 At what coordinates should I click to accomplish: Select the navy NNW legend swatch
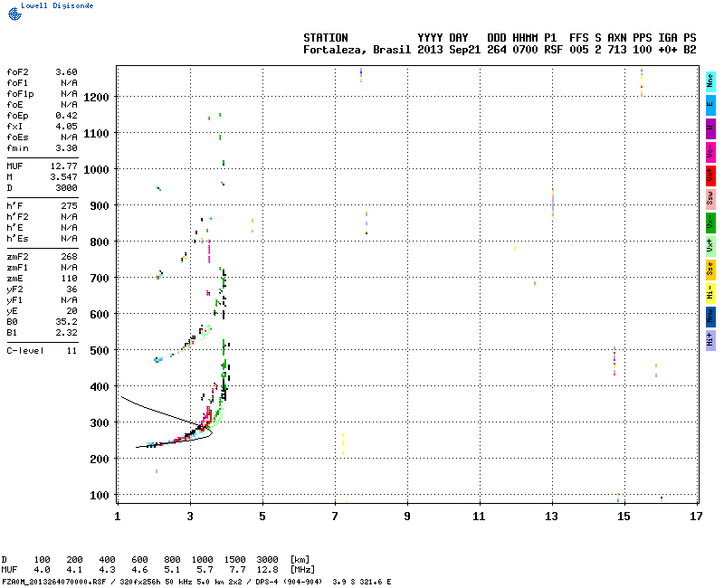tap(710, 317)
